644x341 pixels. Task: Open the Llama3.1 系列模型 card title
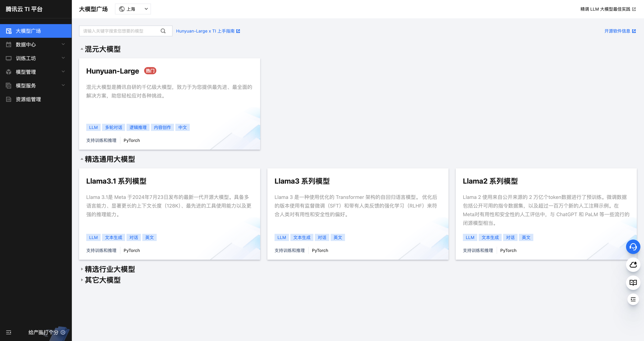coord(116,181)
